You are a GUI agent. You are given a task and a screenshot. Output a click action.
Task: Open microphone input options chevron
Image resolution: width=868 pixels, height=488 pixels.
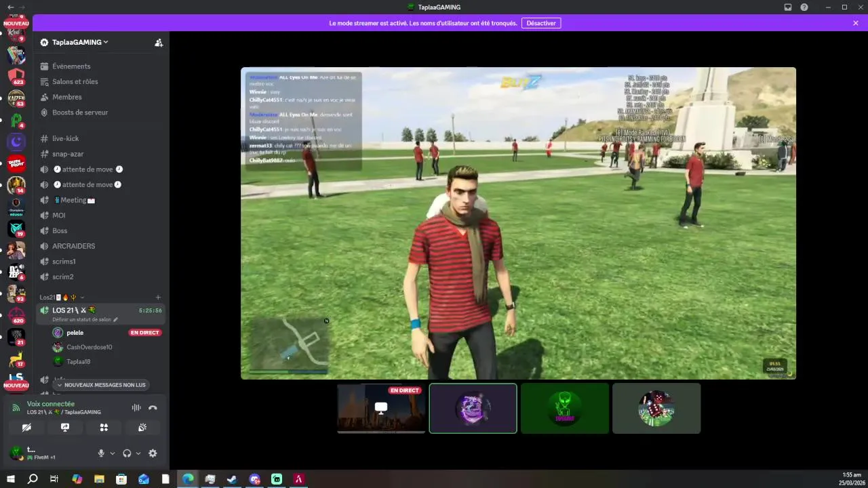(113, 453)
